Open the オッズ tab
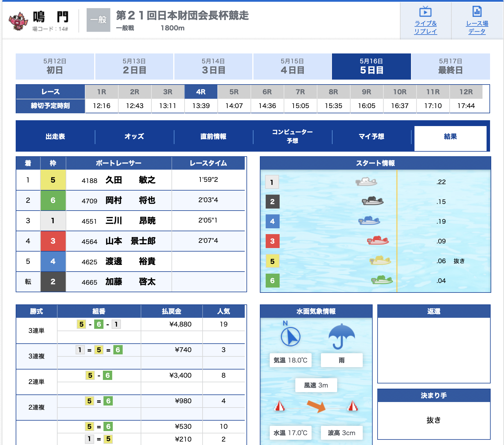 tap(134, 137)
